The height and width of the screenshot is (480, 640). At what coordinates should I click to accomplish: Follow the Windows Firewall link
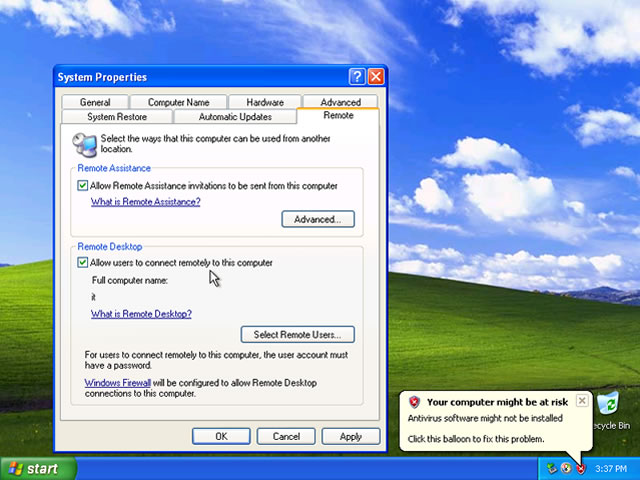pos(118,383)
